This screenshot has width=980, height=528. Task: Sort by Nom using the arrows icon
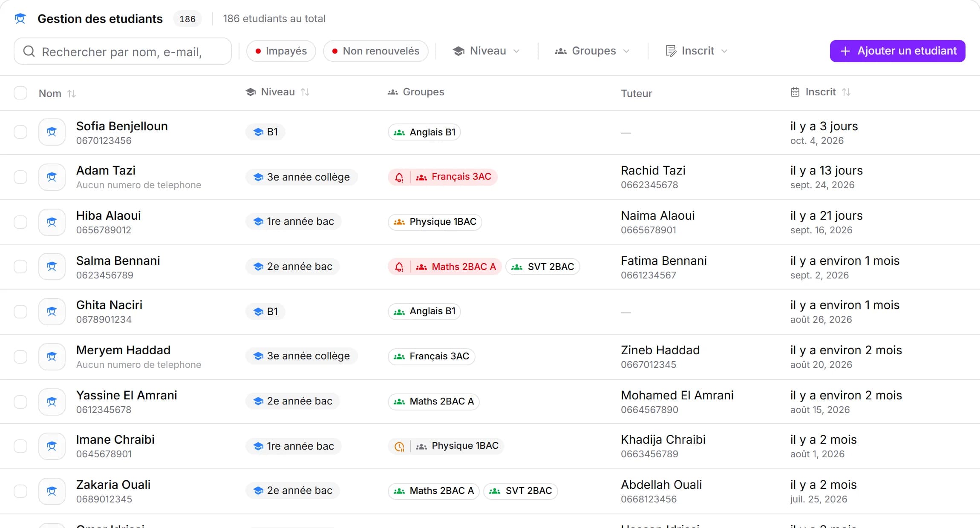coord(72,93)
